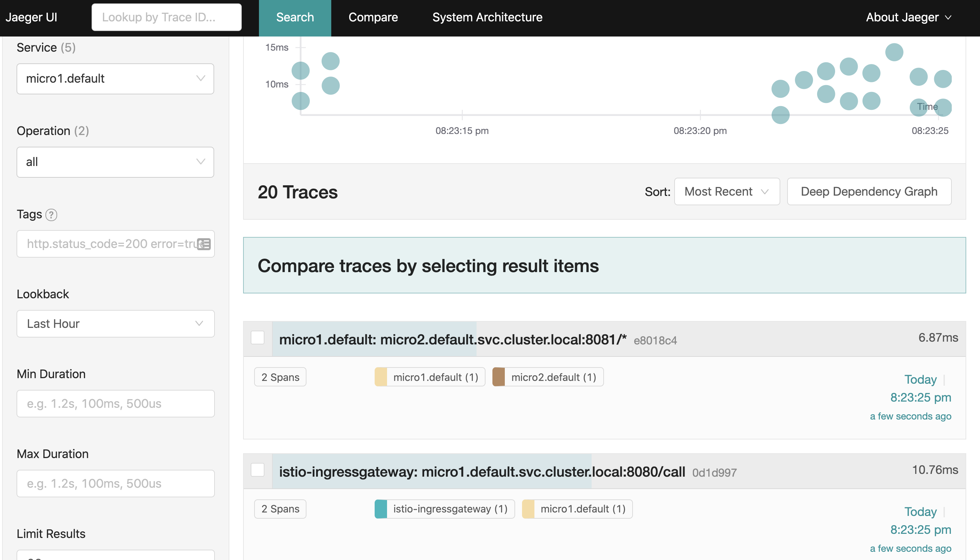Click the trace dot below the time axis
Image resolution: width=980 pixels, height=560 pixels.
point(780,115)
